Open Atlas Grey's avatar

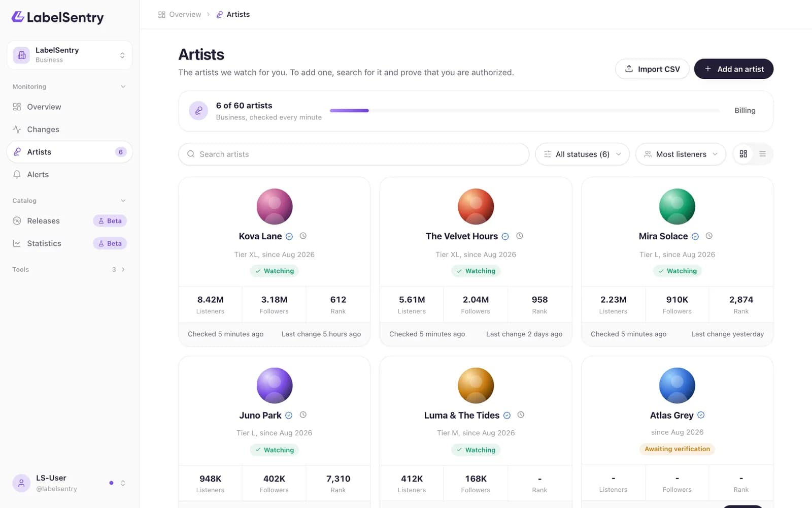coord(677,386)
